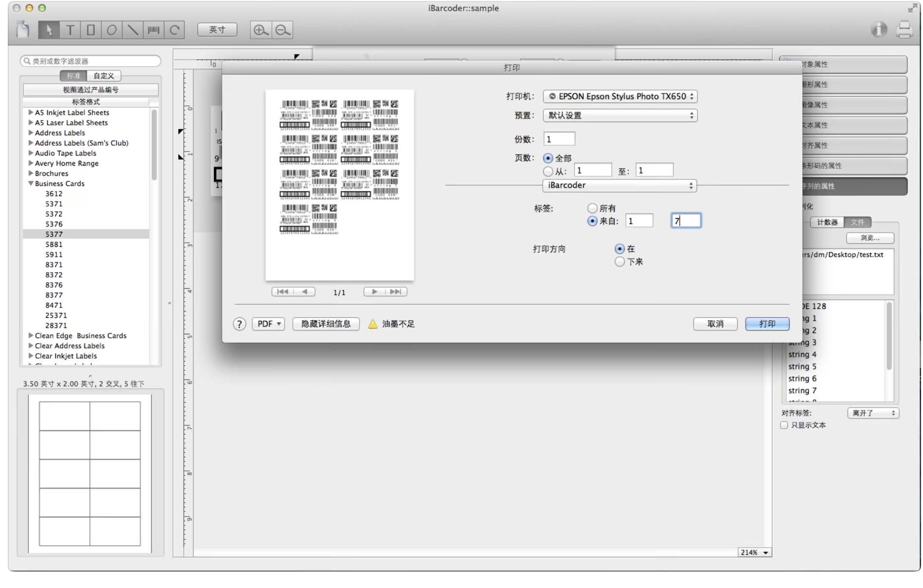
Task: Select the barcode tool icon
Action: point(153,30)
